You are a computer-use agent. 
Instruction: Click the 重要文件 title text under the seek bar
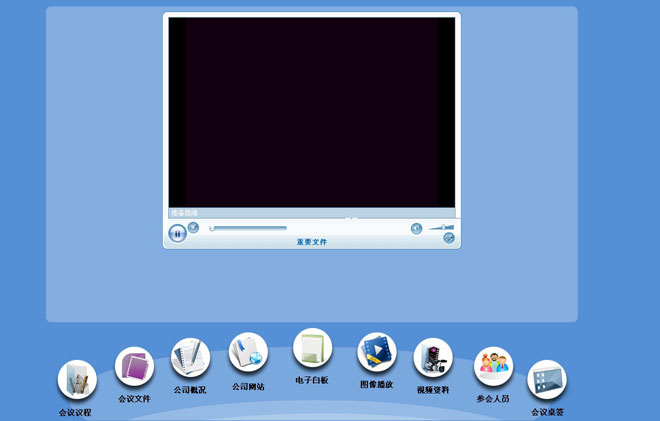tap(311, 242)
